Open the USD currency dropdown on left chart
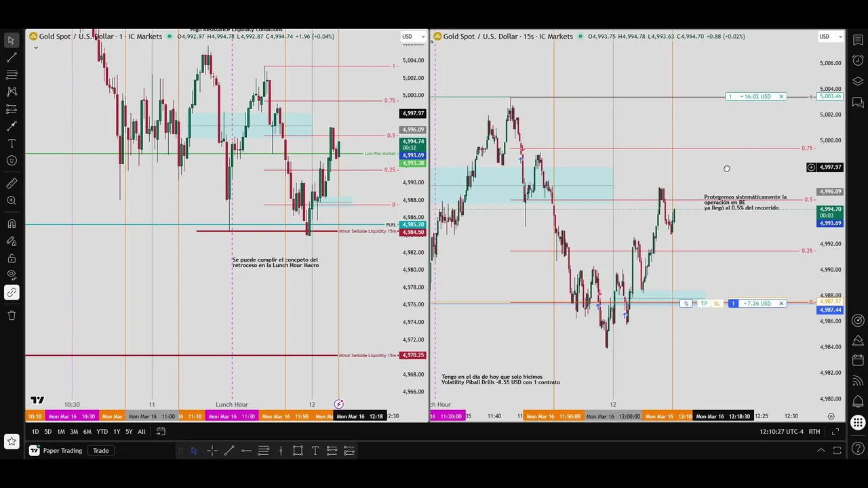The height and width of the screenshot is (488, 868). tap(413, 37)
